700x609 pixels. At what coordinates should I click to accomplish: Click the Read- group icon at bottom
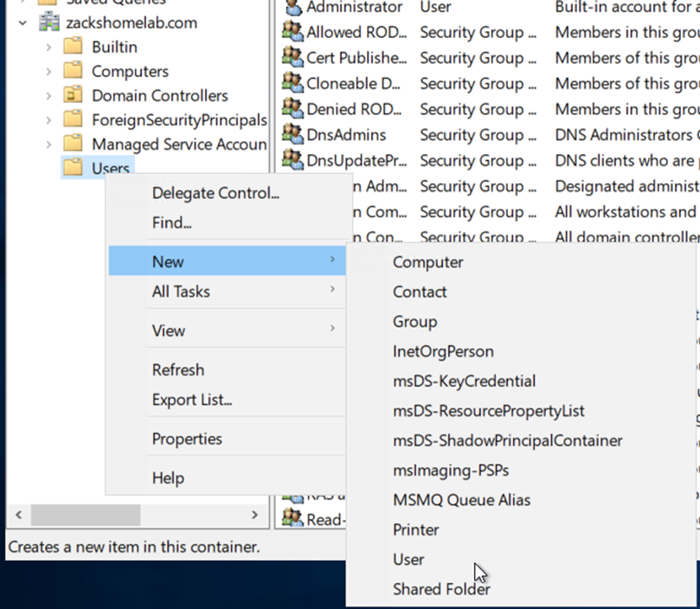[x=292, y=519]
